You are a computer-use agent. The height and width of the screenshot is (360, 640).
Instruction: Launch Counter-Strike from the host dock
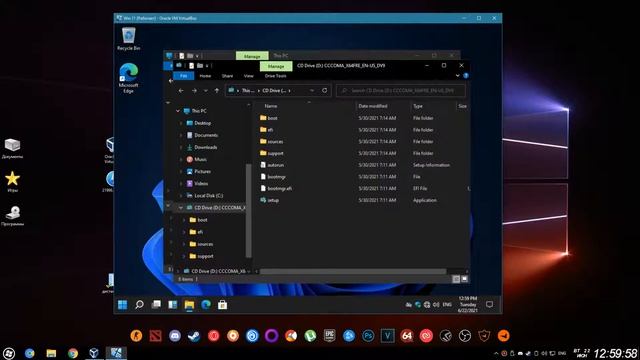136,336
